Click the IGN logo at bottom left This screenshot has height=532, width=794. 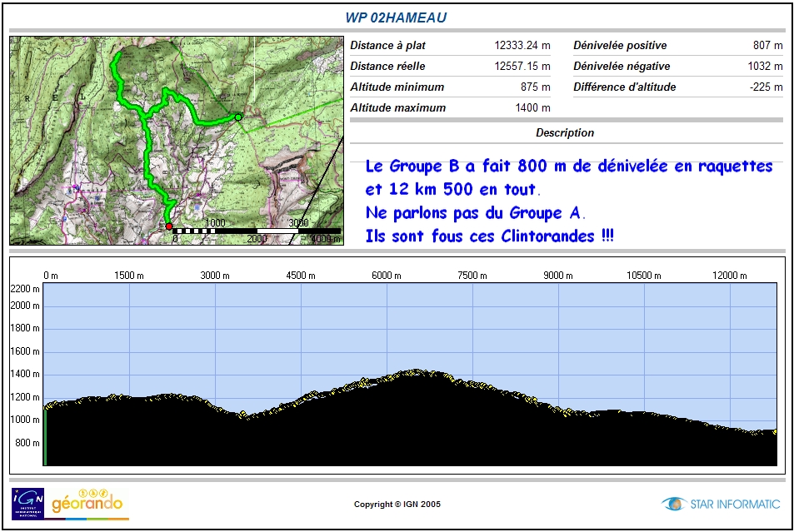point(27,503)
